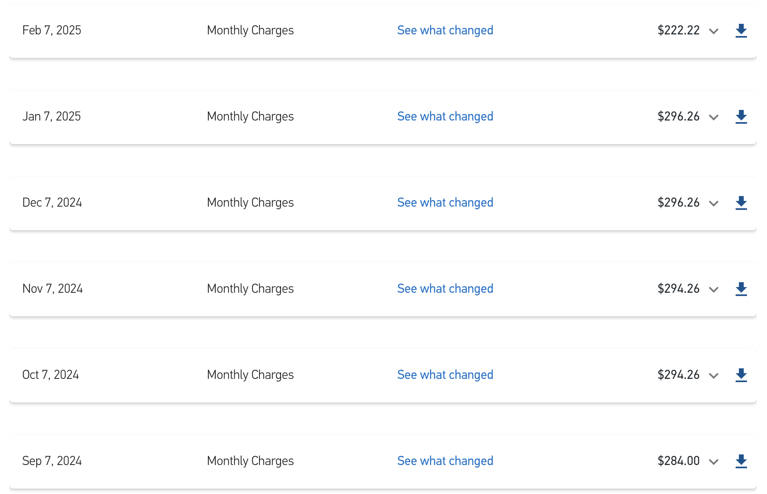Image resolution: width=767 pixels, height=494 pixels.
Task: Select the Feb 7, 2025 Monthly Charges row
Action: pos(383,30)
